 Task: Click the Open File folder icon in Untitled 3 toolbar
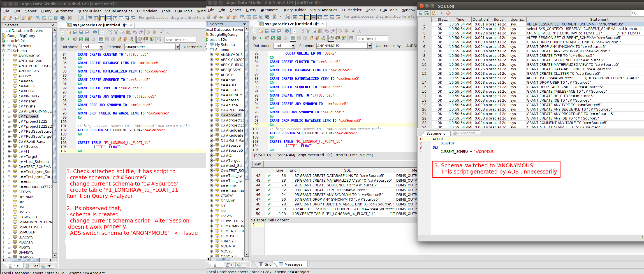point(68,32)
